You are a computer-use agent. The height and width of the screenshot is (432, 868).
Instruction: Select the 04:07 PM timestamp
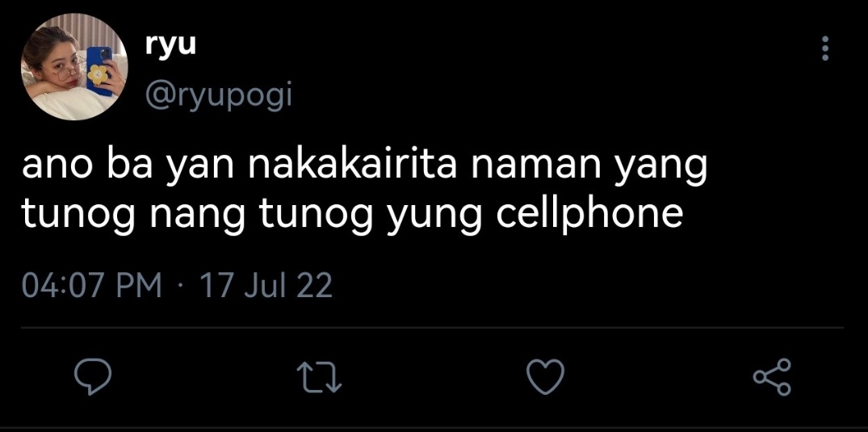tap(91, 287)
